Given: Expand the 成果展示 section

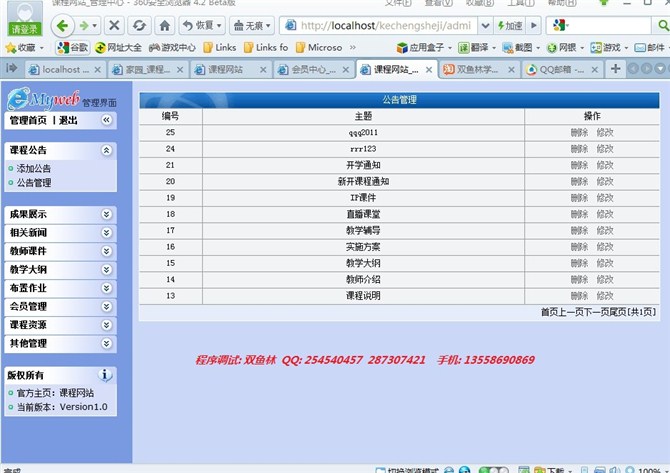Looking at the screenshot, I should pos(106,214).
